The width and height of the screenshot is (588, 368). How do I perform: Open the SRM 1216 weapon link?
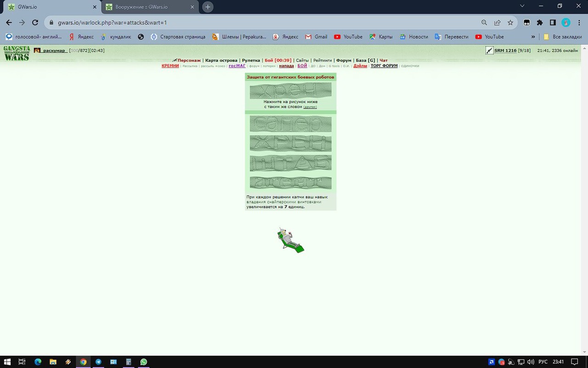505,51
